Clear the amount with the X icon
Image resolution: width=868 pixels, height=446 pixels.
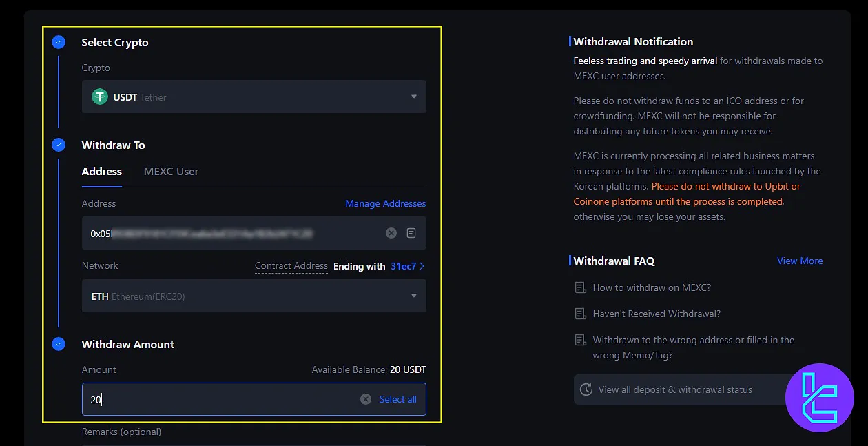tap(366, 399)
